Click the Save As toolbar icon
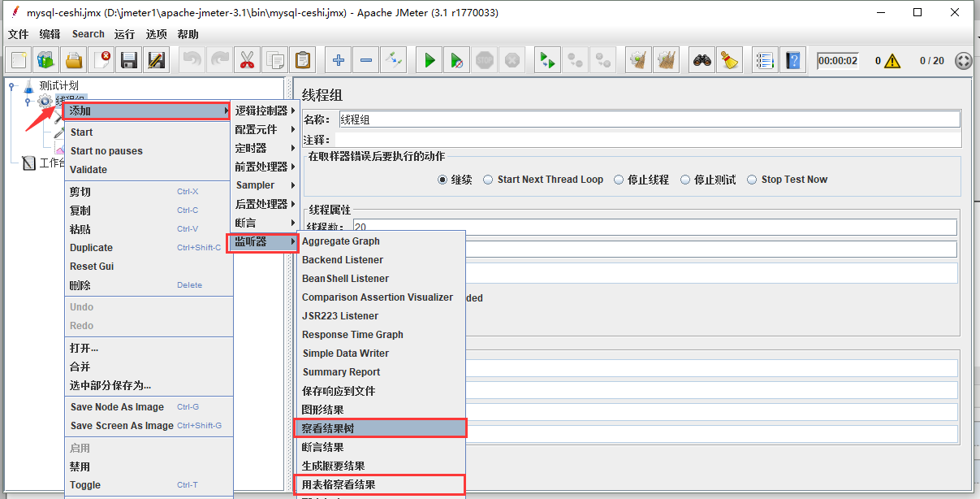 tap(156, 60)
